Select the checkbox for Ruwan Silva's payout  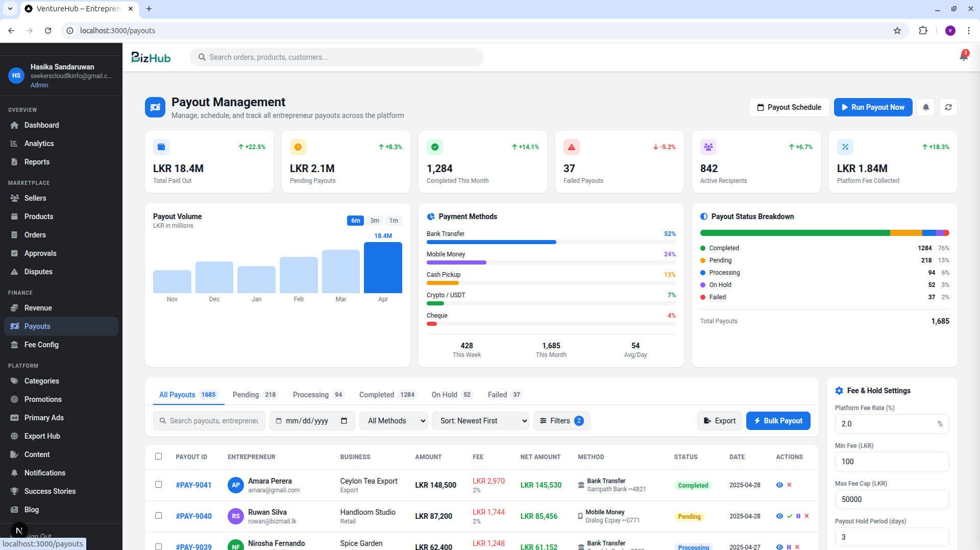click(x=158, y=516)
